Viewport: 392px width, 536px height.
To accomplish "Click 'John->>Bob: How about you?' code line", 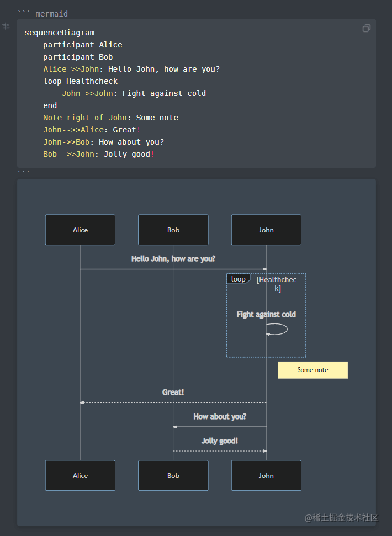I will click(104, 142).
